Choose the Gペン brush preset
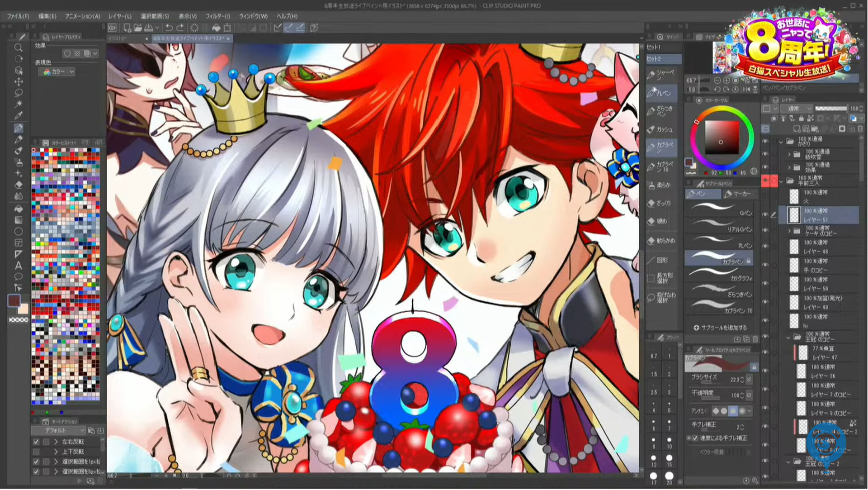Screen dimensions: 868x490 (719, 209)
